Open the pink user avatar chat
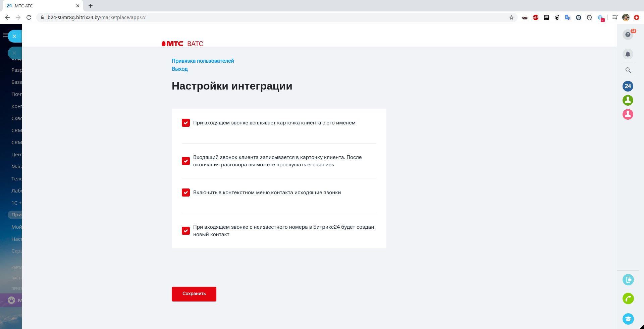This screenshot has height=329, width=644. [x=628, y=114]
